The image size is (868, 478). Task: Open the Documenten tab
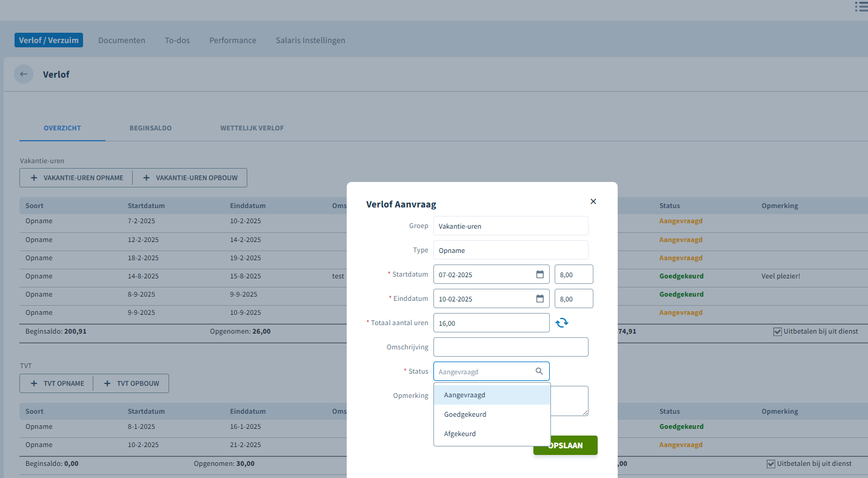122,40
